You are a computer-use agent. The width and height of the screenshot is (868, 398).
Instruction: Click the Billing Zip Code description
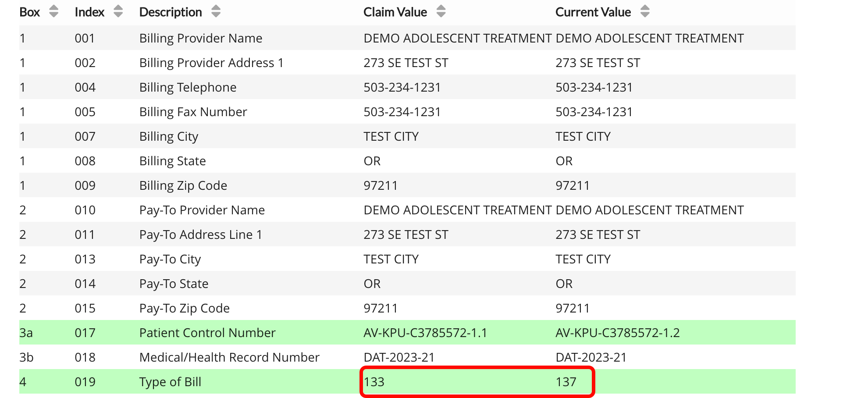click(183, 185)
